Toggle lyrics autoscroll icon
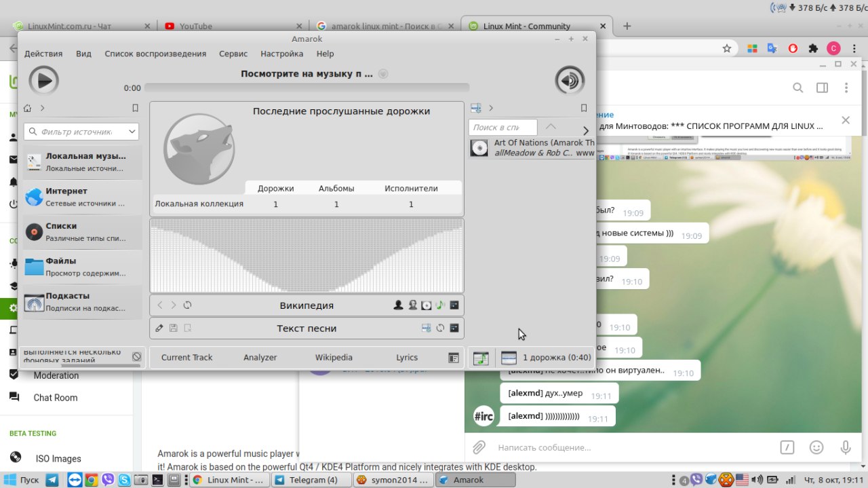Screen dimensions: 868x488 click(x=426, y=328)
